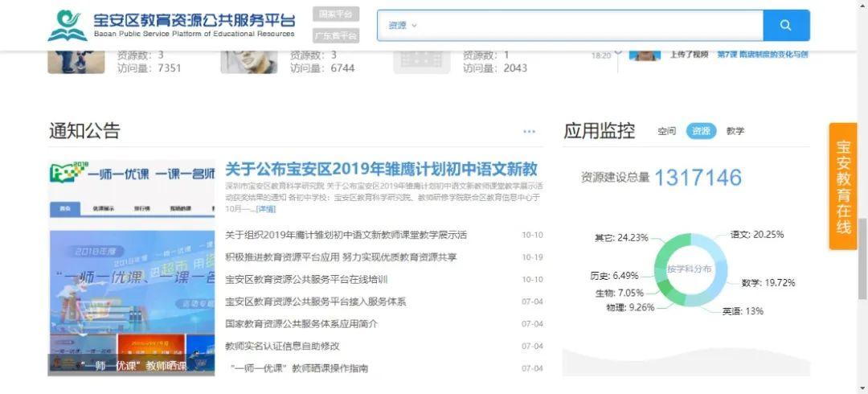Viewport: 868px width, 394px height.
Task: Switch to the 空间 monitoring tab
Action: tap(666, 131)
